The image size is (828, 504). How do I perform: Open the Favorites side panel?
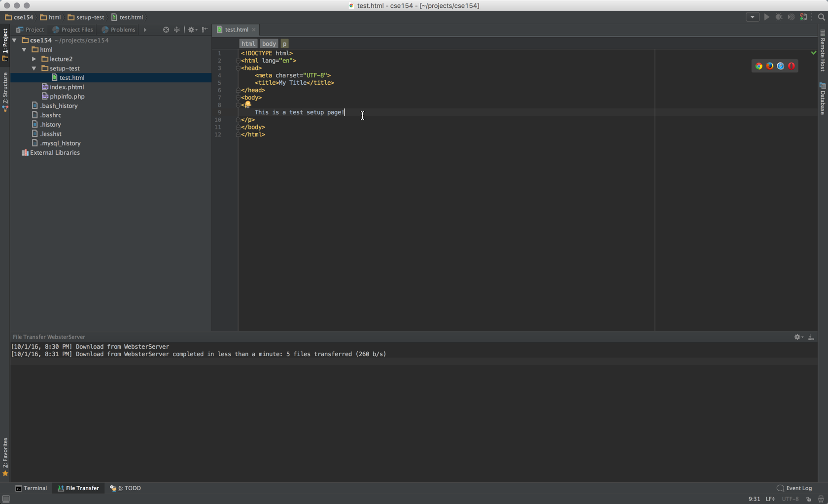tap(5, 457)
